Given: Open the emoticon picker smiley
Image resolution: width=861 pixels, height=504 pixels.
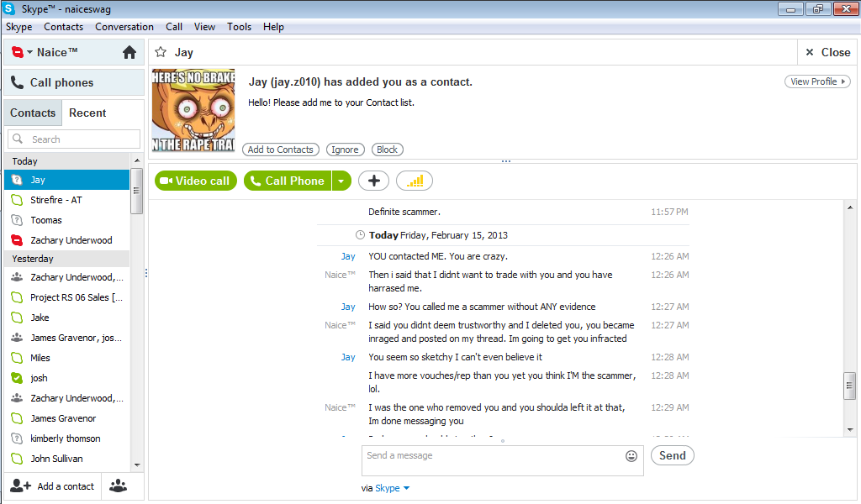Looking at the screenshot, I should tap(631, 456).
